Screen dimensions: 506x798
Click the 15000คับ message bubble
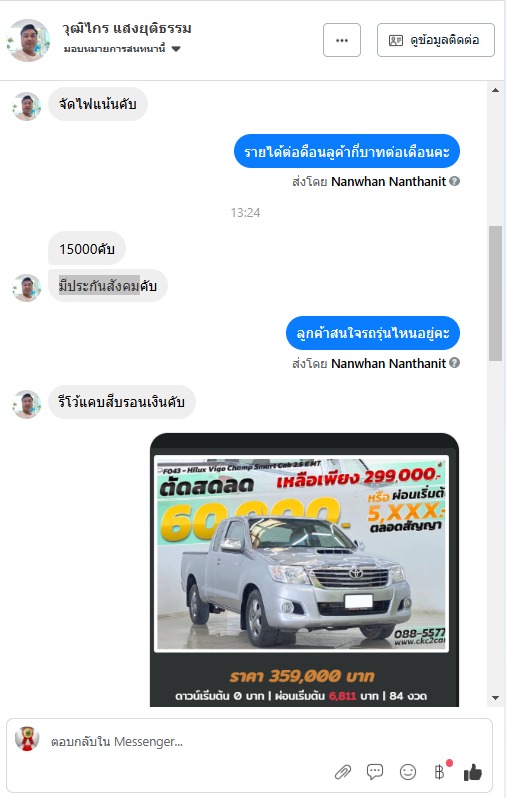coord(87,249)
